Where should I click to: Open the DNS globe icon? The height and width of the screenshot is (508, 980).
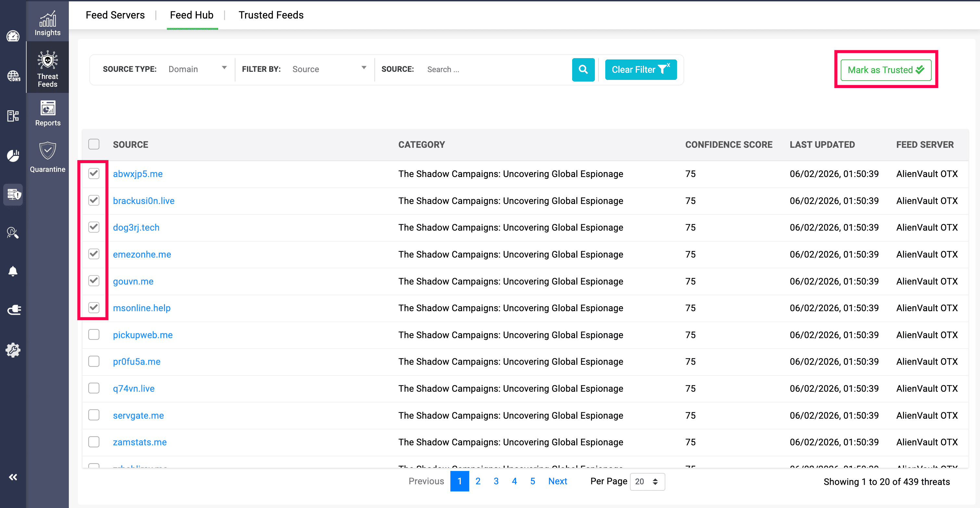pos(13,76)
